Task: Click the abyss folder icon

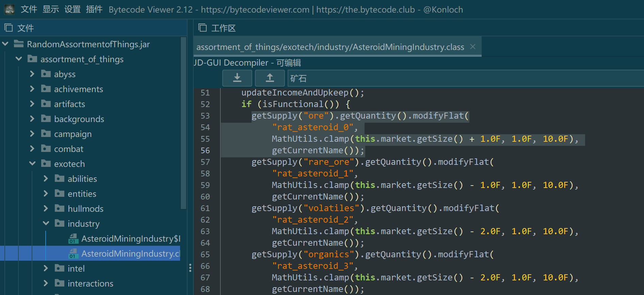Action: (46, 74)
